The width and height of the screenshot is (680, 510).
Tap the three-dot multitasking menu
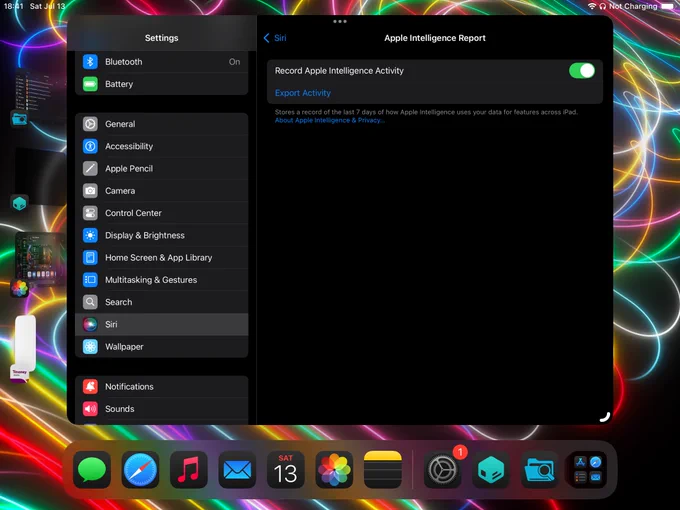(340, 21)
